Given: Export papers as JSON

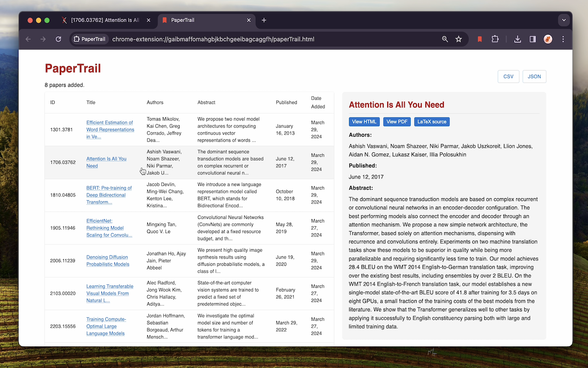Looking at the screenshot, I should pos(534,76).
